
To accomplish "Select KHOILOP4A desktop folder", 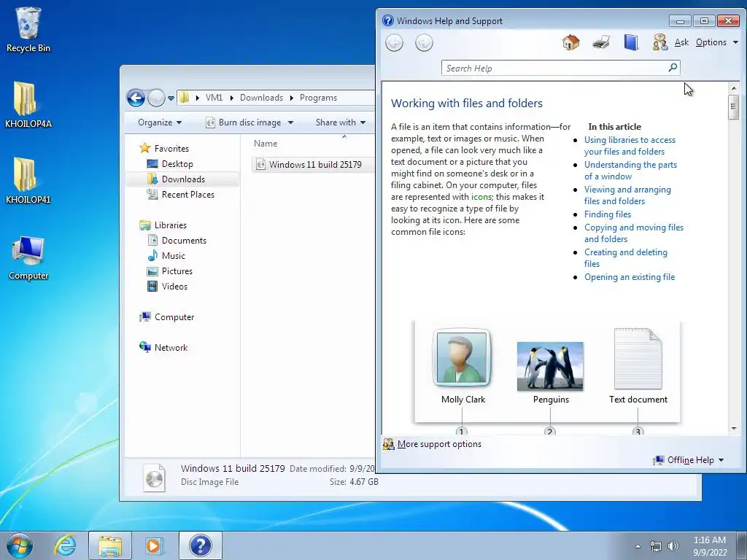I will [28, 105].
